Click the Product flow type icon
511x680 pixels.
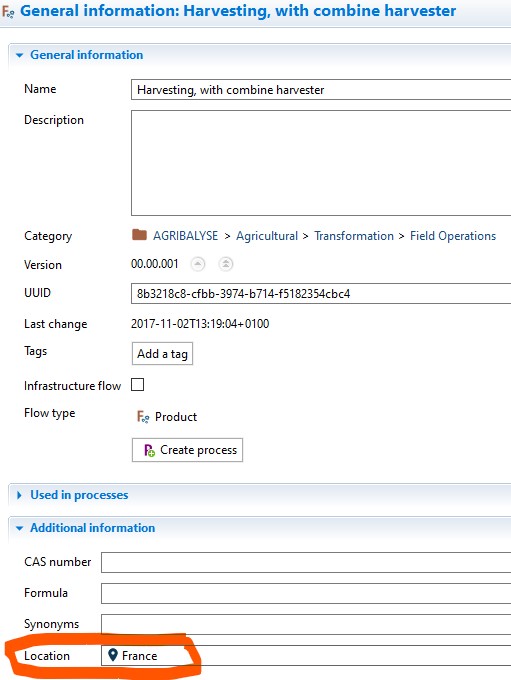(x=143, y=417)
